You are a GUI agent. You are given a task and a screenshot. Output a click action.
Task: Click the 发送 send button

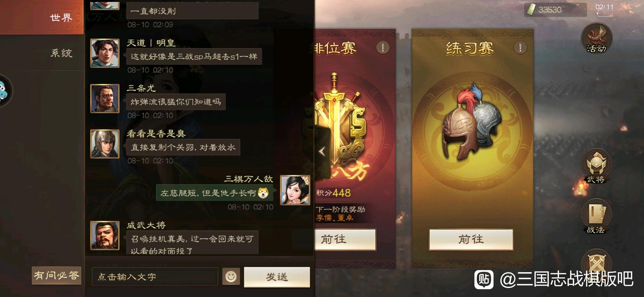(x=277, y=277)
